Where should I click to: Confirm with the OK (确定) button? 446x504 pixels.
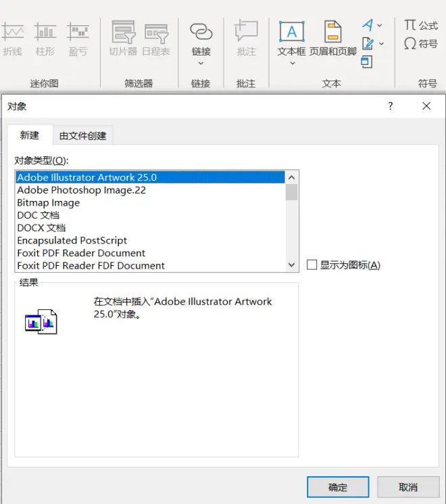338,487
